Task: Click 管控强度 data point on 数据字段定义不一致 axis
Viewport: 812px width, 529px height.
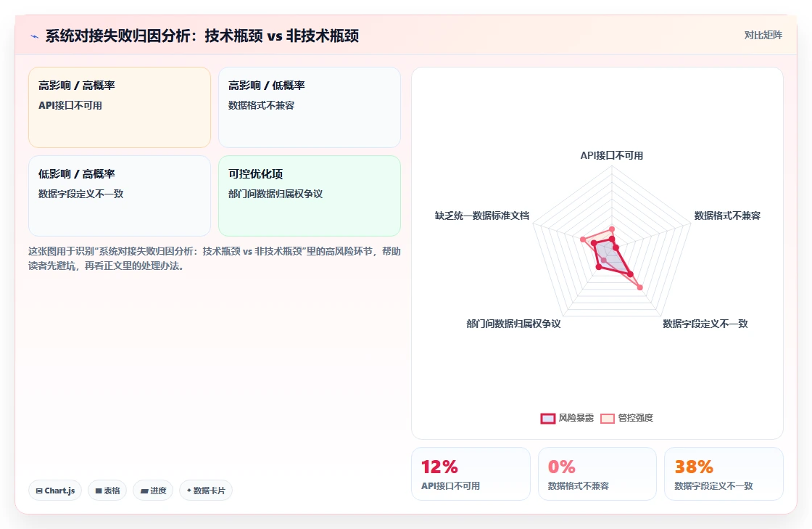Action: click(640, 287)
